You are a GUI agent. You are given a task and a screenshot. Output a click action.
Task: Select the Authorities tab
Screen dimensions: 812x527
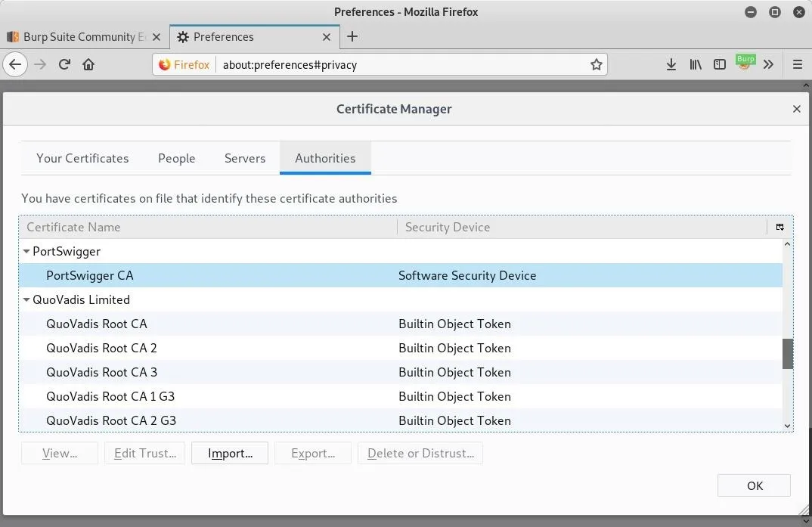click(325, 159)
